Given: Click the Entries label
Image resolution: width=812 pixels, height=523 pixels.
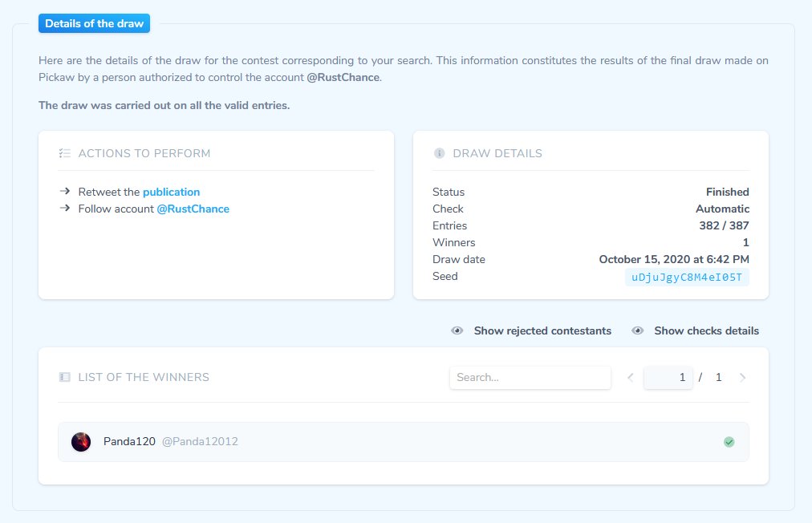Looking at the screenshot, I should pyautogui.click(x=449, y=225).
